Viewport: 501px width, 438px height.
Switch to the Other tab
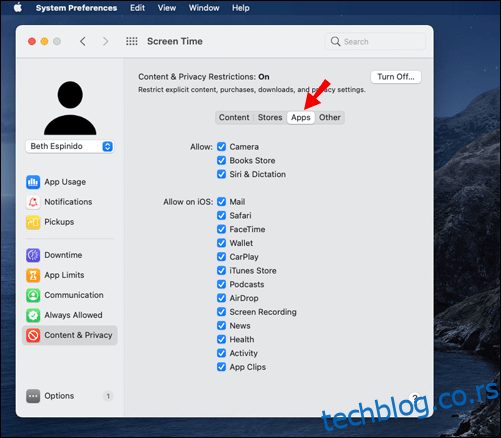[x=330, y=117]
